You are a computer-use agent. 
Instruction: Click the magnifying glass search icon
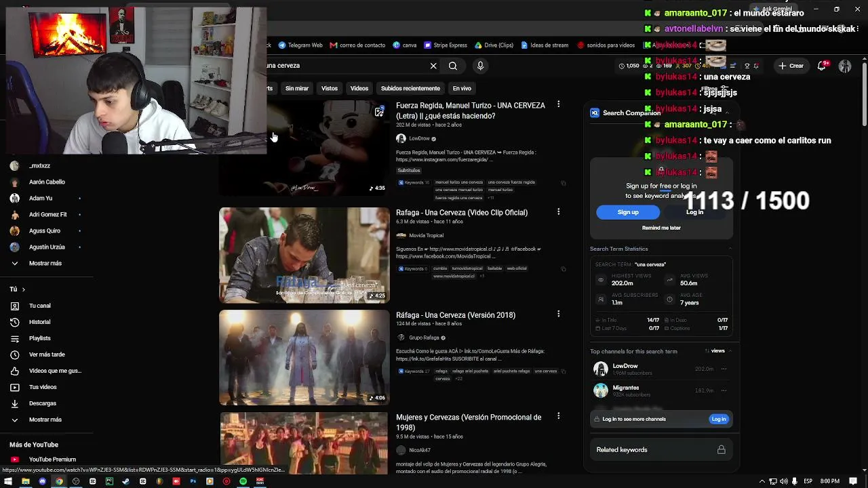pyautogui.click(x=453, y=66)
